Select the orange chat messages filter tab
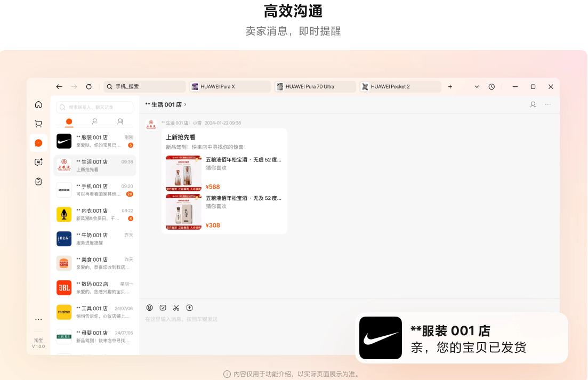The width and height of the screenshot is (588, 380). point(69,122)
